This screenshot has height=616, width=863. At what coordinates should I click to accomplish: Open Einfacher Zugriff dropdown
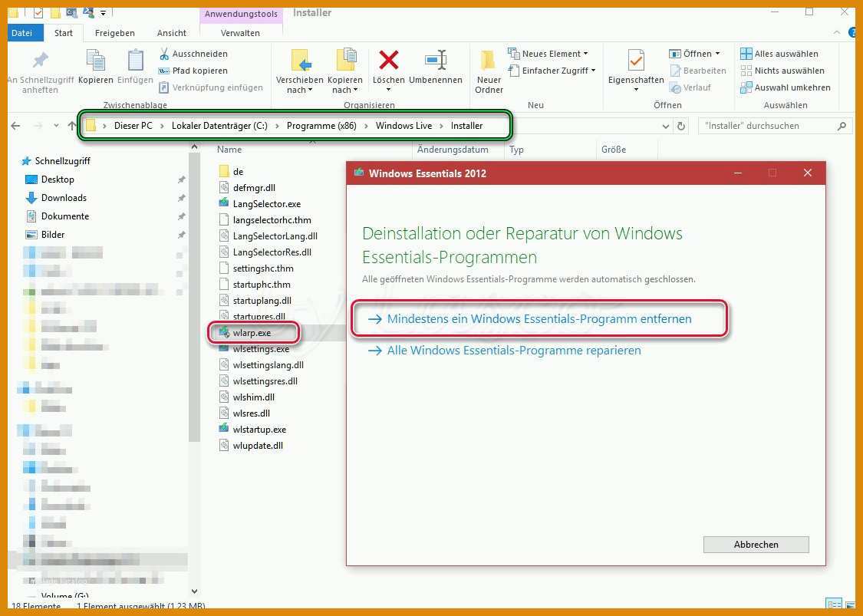click(x=552, y=71)
